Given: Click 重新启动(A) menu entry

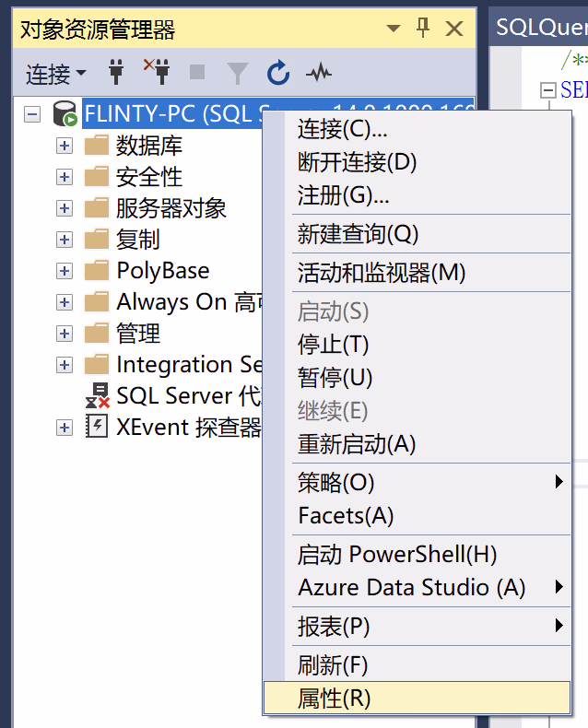Looking at the screenshot, I should click(x=357, y=444).
